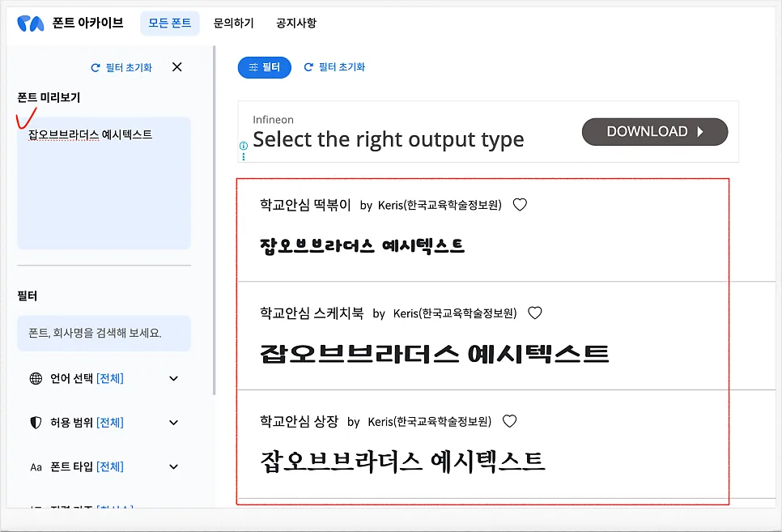Favorite 학교안심 상장 with its heart icon
This screenshot has height=532, width=782.
pyautogui.click(x=509, y=421)
